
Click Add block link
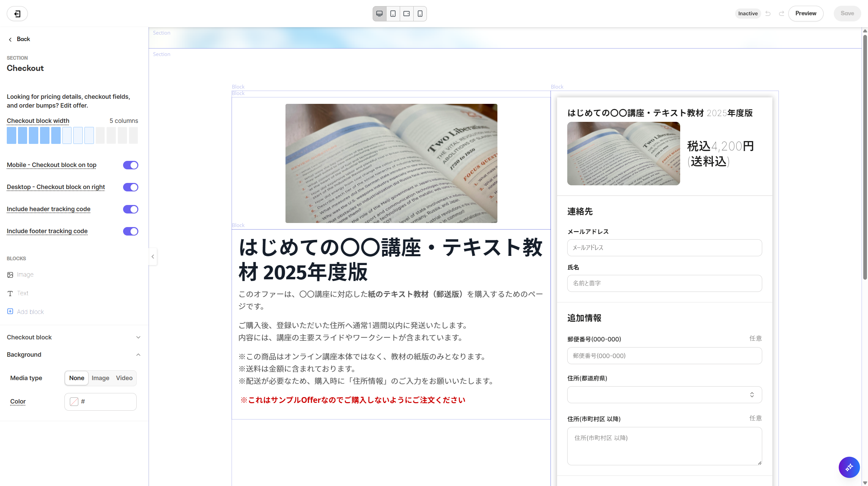[30, 312]
